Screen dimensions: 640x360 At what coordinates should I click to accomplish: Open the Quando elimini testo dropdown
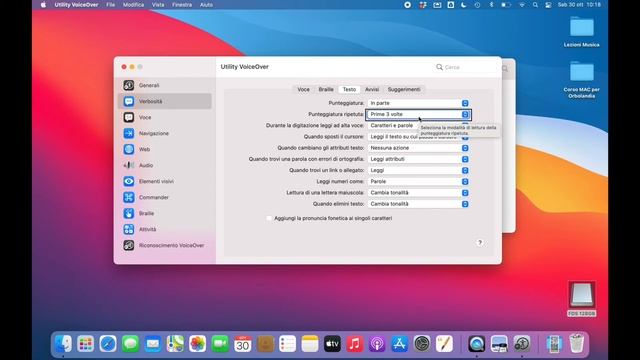click(418, 204)
